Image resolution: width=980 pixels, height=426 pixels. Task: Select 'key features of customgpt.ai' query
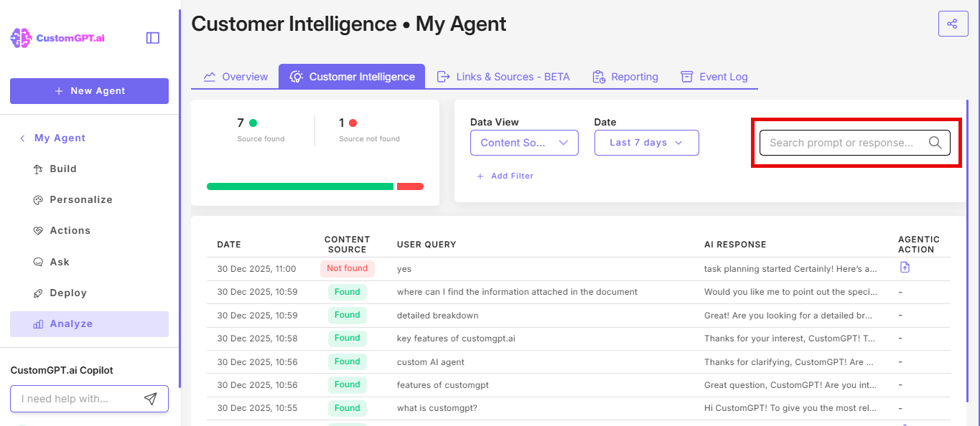tap(456, 339)
